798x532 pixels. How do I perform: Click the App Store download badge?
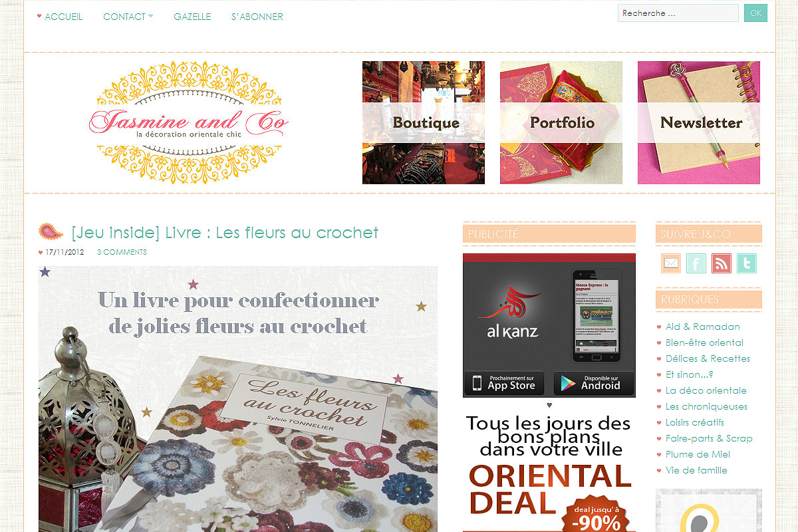[x=505, y=384]
